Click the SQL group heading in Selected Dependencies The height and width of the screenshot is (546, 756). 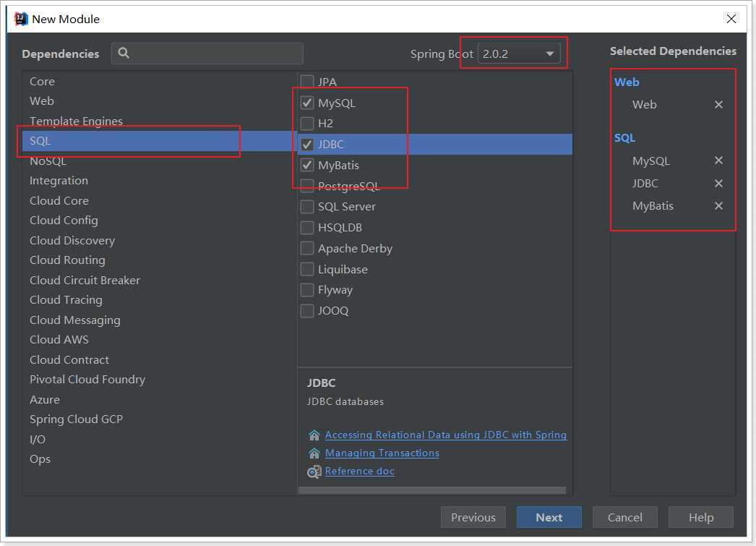point(624,138)
